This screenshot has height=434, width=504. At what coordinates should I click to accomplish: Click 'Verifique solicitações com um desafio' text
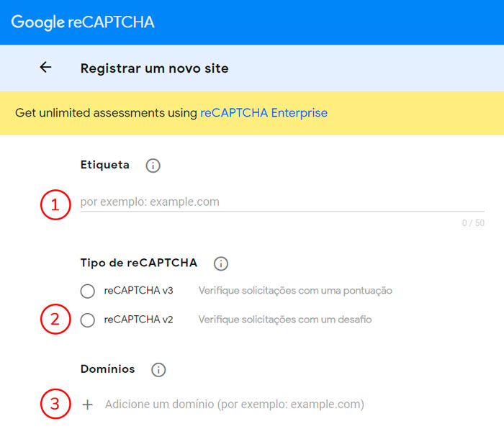point(285,320)
